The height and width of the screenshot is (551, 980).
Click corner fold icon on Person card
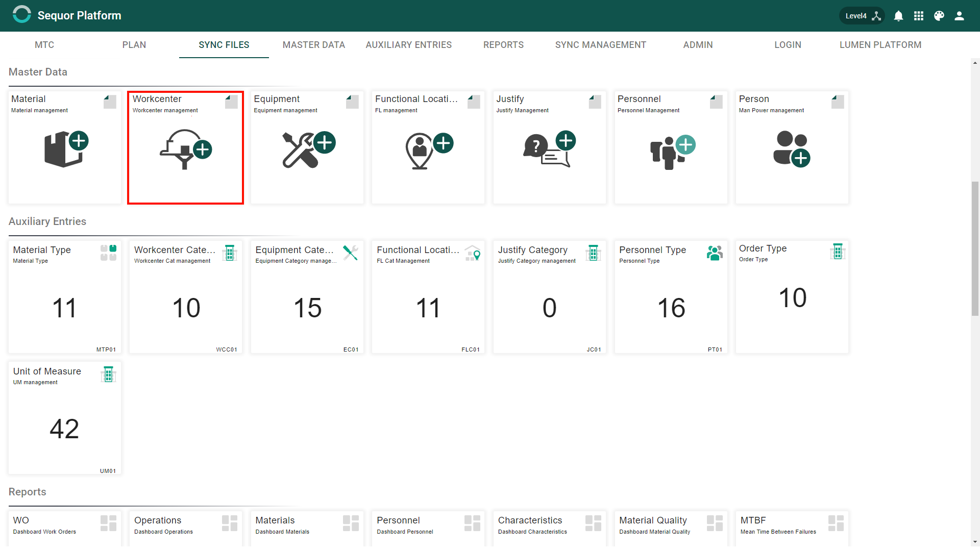(x=838, y=102)
